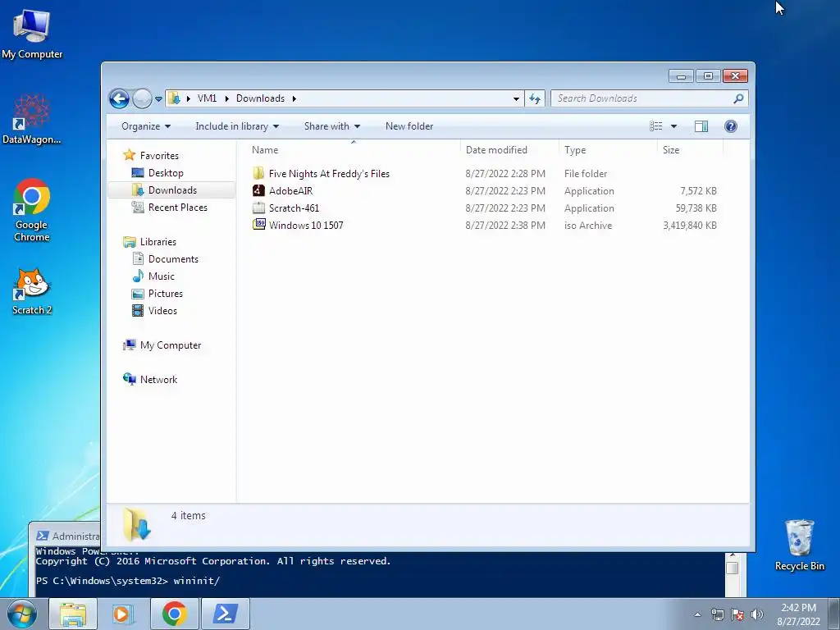Click the New folder button
The height and width of the screenshot is (630, 840).
tap(409, 126)
